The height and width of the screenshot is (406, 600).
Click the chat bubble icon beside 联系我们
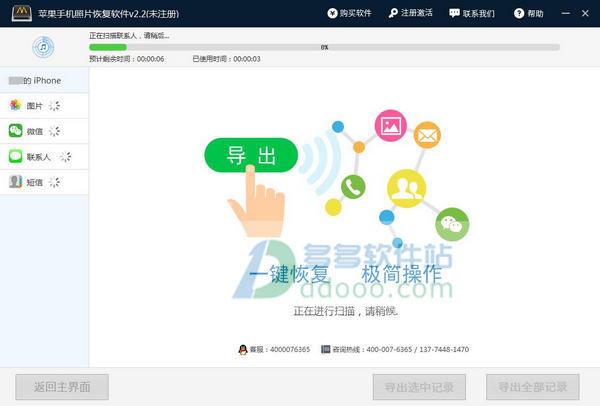[x=454, y=13]
